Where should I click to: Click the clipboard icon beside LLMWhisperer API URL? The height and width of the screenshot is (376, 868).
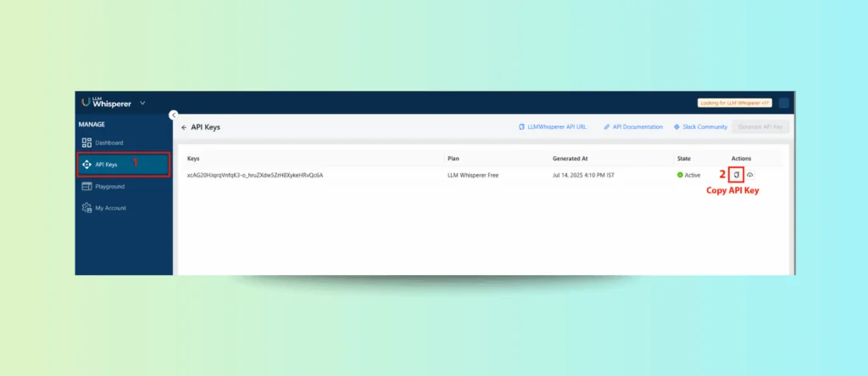click(521, 127)
